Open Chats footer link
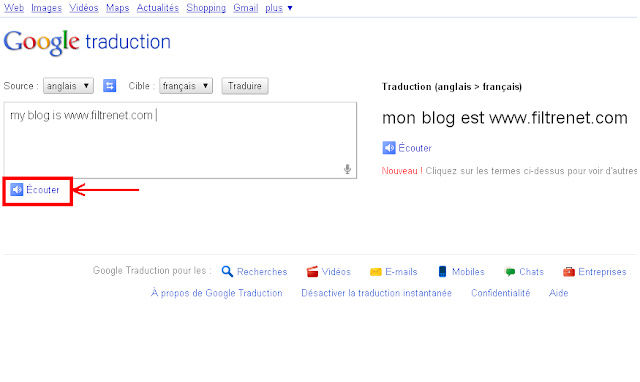This screenshot has width=640, height=382. pos(531,272)
